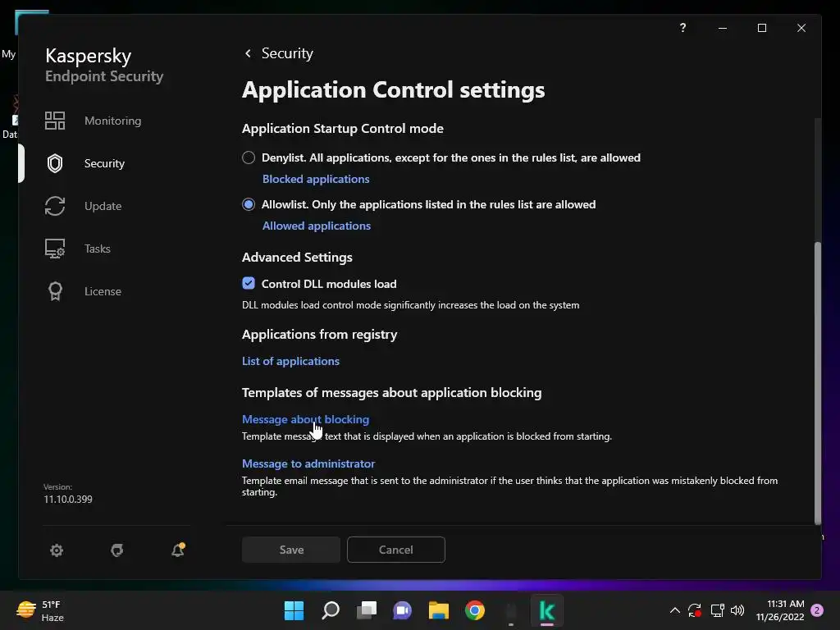
Task: Open Task View on the taskbar
Action: (367, 610)
